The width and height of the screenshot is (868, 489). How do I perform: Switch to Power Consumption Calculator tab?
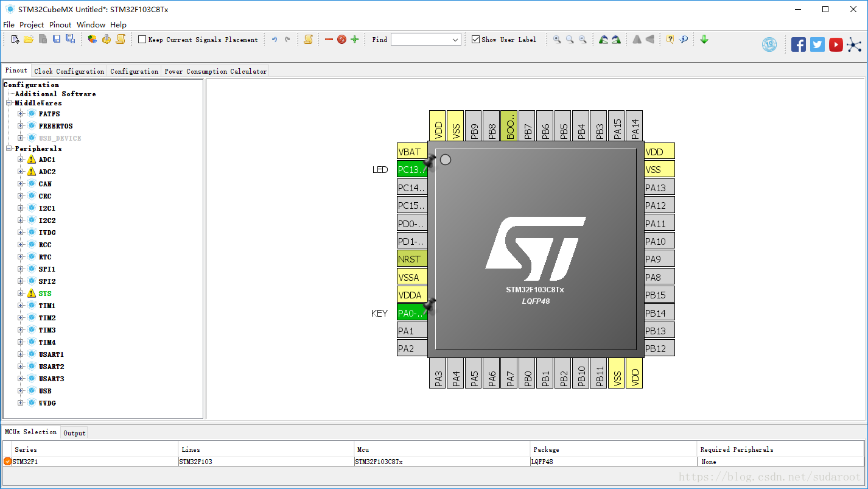tap(215, 71)
